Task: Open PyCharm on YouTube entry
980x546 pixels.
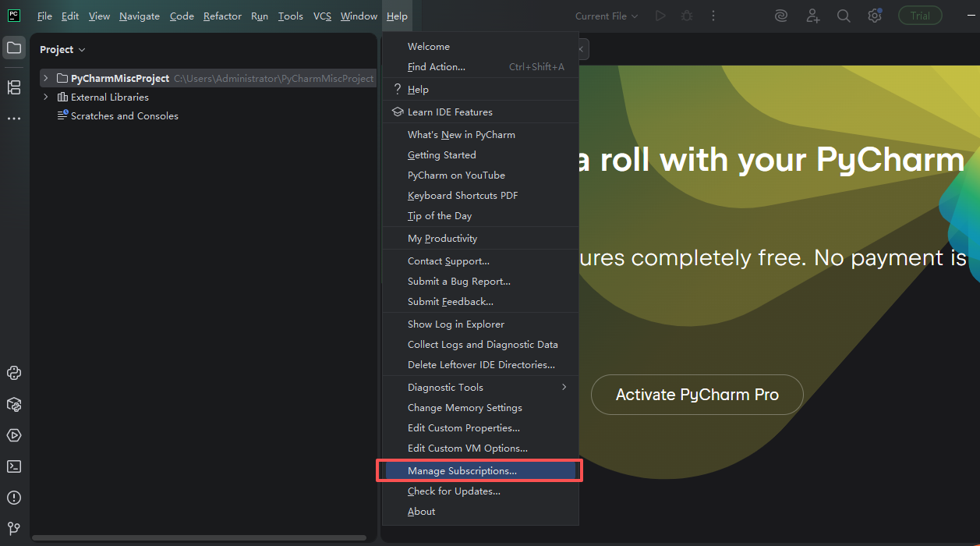Action: [480, 175]
